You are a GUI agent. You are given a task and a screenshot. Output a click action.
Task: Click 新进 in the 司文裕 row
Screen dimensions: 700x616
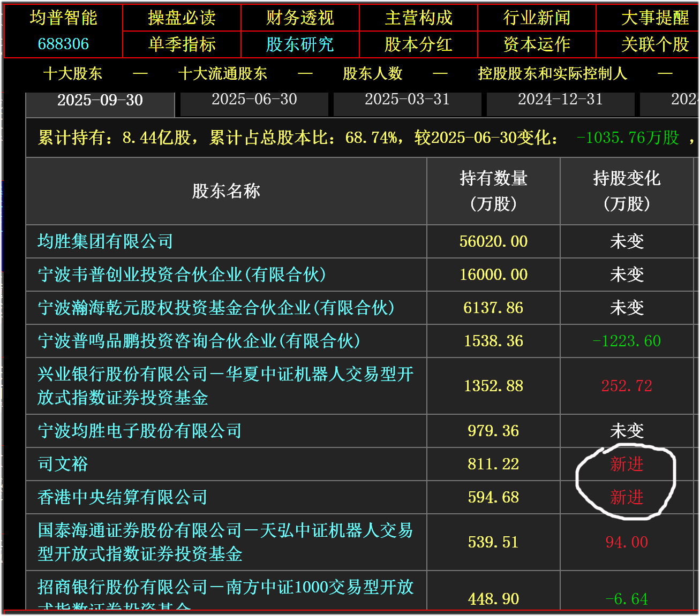point(627,464)
